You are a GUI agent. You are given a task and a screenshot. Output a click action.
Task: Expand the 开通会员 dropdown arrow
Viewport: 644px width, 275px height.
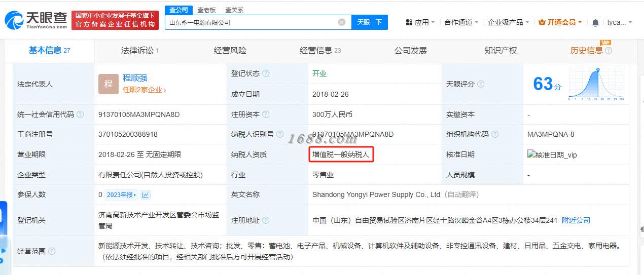point(580,22)
